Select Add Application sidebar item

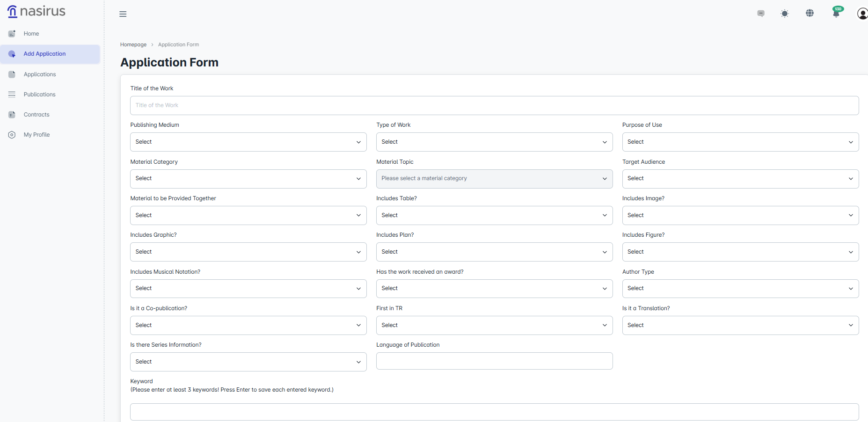pyautogui.click(x=44, y=54)
